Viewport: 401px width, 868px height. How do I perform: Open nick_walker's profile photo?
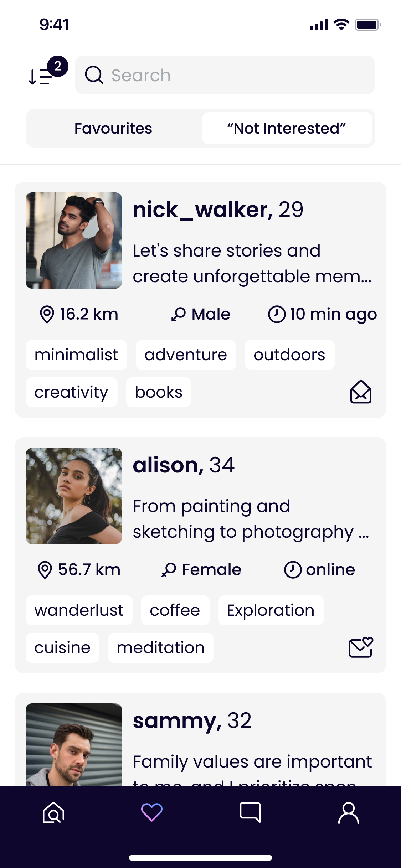point(74,241)
